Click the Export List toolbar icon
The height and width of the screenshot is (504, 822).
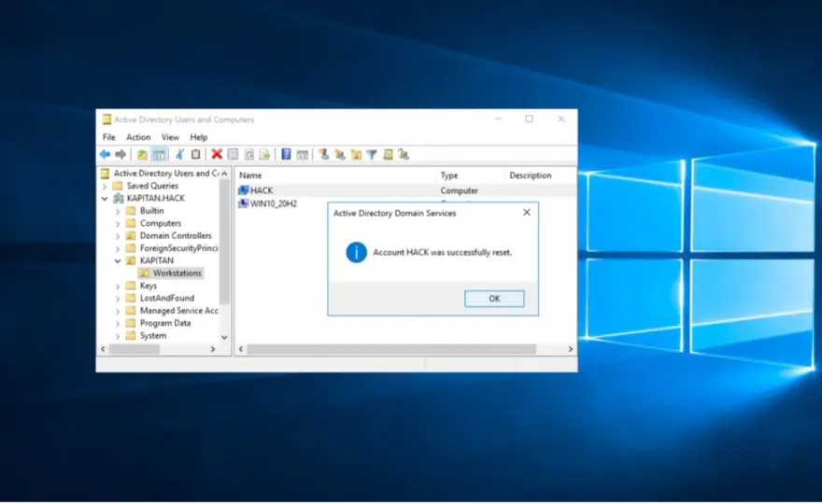tap(264, 155)
